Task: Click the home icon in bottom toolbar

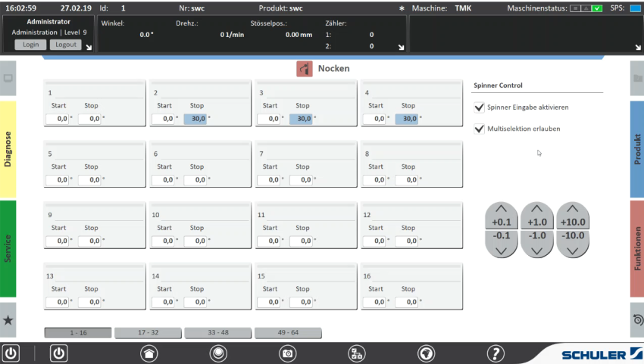Action: point(150,353)
